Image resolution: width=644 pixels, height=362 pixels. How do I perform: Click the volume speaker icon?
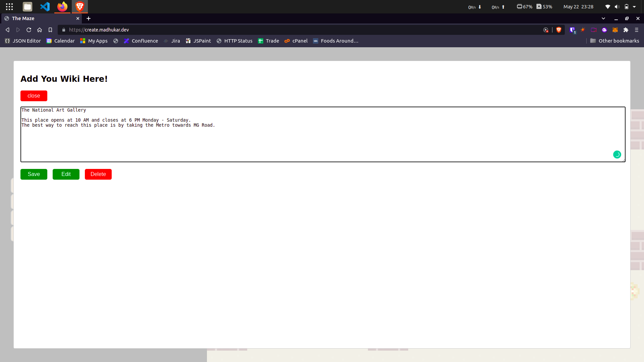(617, 7)
